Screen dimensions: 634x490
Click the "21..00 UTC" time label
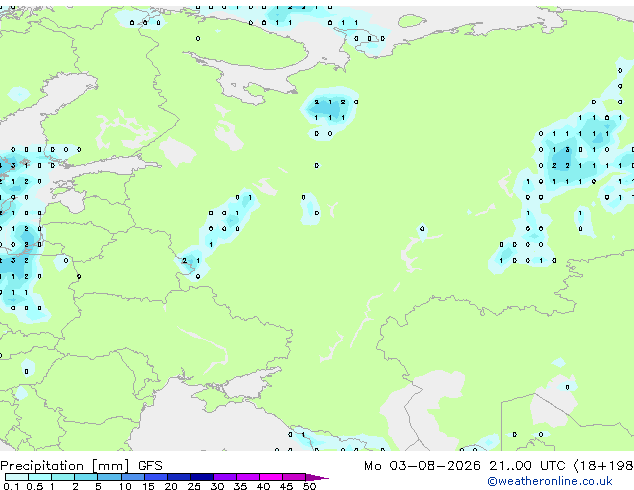(x=527, y=466)
